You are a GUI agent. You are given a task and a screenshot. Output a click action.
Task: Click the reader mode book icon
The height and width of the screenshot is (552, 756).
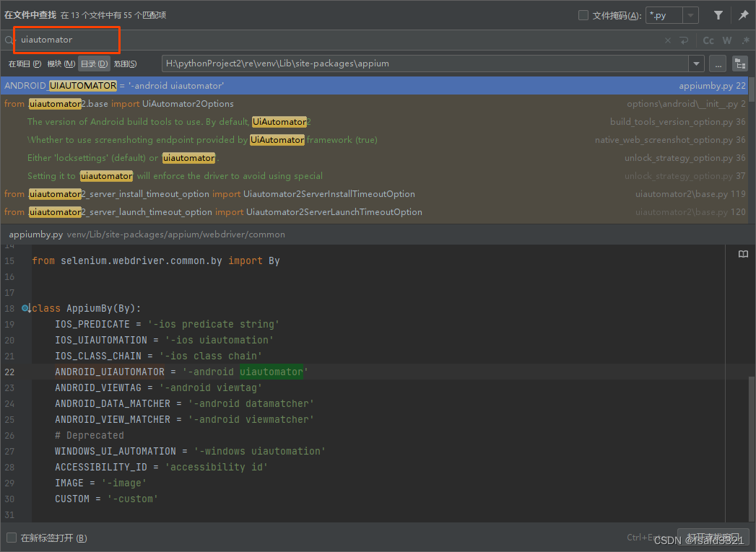(x=743, y=254)
